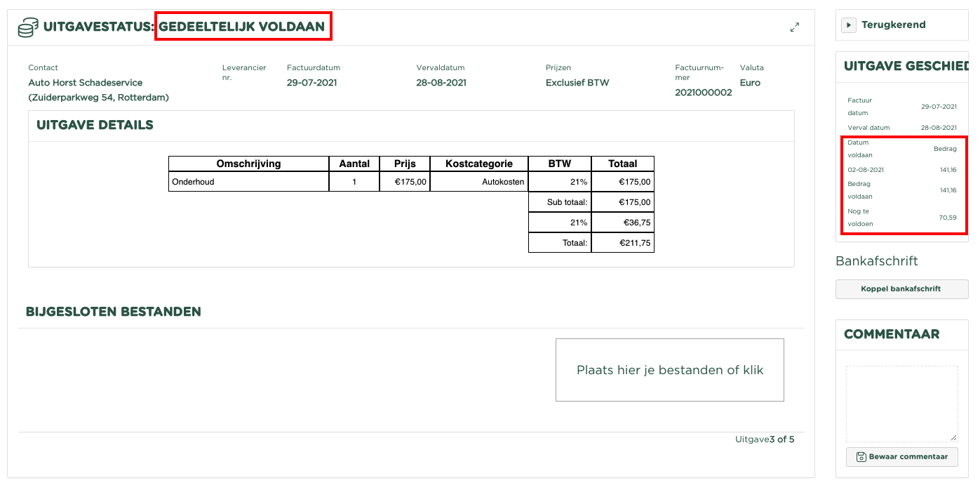Click the coin stack icon beside Uitgavestatus

click(x=28, y=27)
